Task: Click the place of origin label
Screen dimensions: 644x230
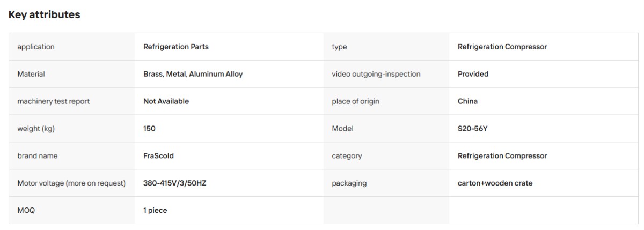Action: (356, 101)
